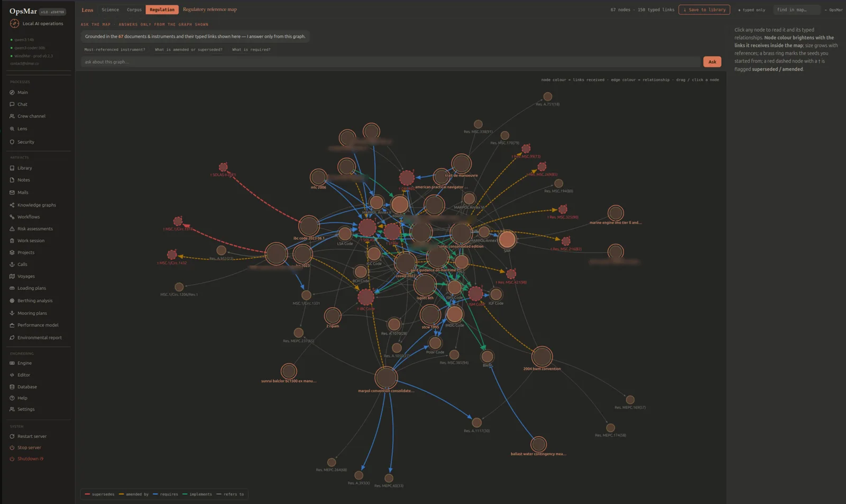Select the Lens sidebar icon
Viewport: 846px width, 504px height.
[12, 129]
